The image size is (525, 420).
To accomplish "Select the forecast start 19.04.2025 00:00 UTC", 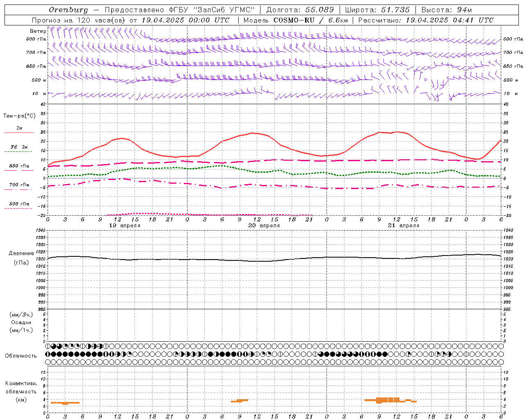I will pos(185,20).
